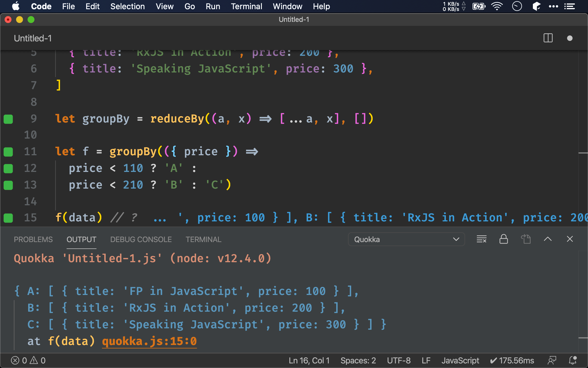Open the output log in editor
588x368 pixels.
coord(526,239)
